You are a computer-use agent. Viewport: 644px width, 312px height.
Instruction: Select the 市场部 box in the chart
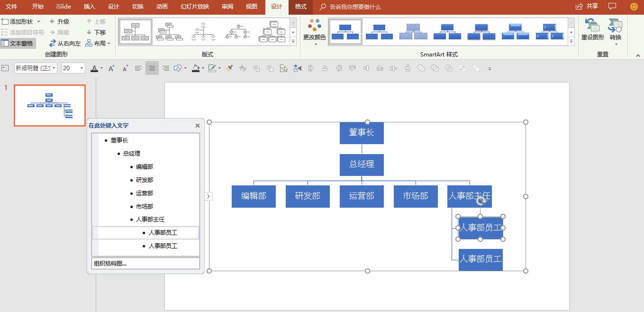pos(416,196)
